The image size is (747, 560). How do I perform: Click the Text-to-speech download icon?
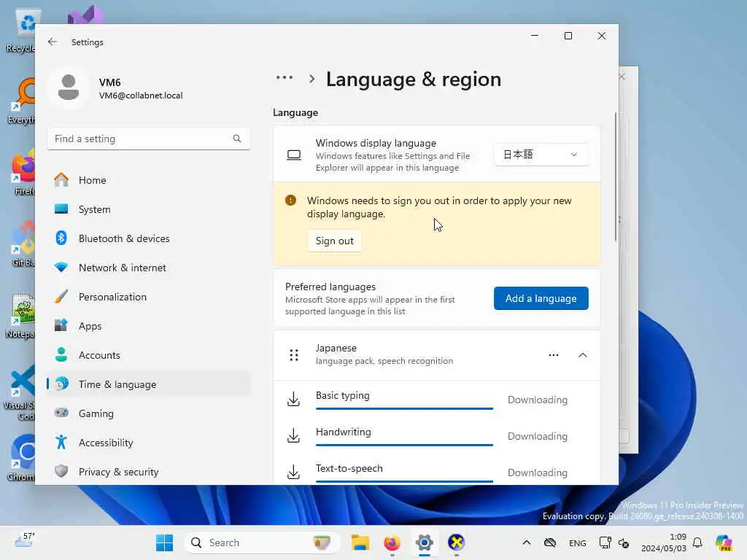[293, 472]
